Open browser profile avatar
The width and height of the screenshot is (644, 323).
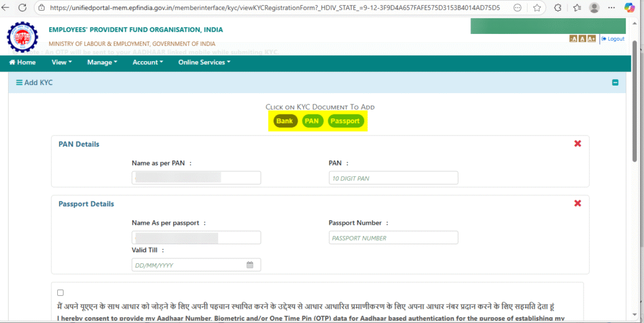(x=594, y=8)
